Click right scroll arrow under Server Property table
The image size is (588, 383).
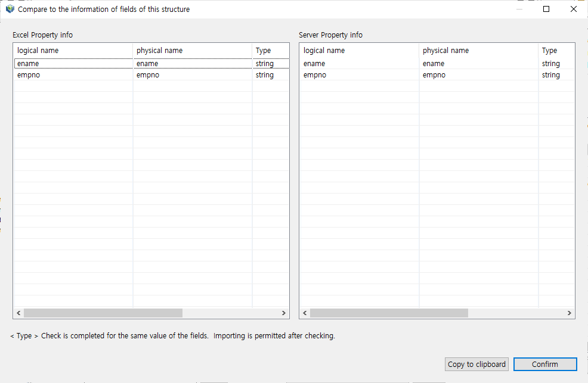[570, 313]
